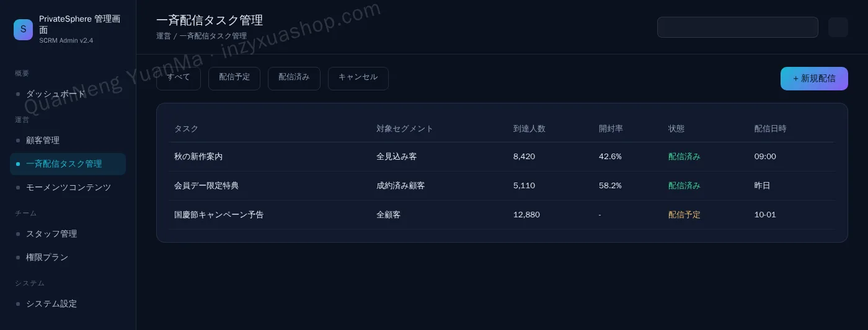The width and height of the screenshot is (868, 330).
Task: Open the 秋の新作案内 task row
Action: point(502,157)
